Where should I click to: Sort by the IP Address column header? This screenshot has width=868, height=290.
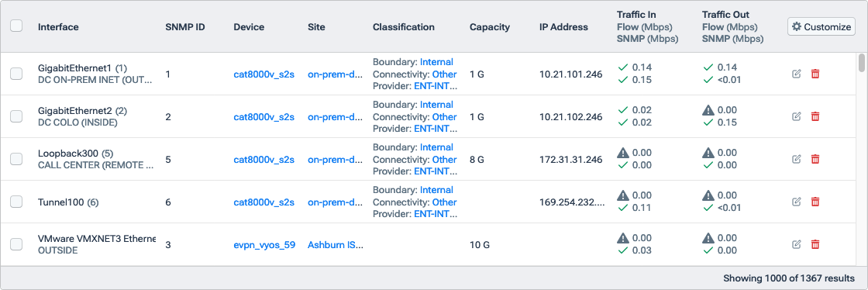tap(563, 26)
